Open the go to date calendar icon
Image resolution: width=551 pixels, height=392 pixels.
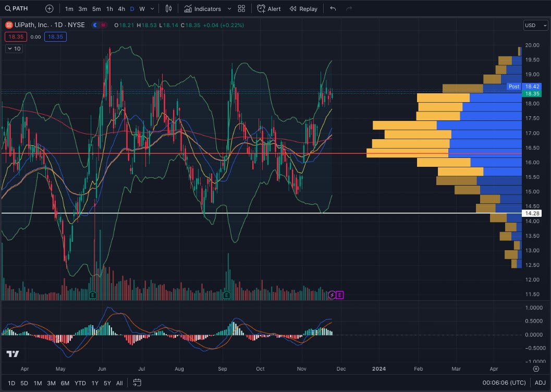click(137, 383)
